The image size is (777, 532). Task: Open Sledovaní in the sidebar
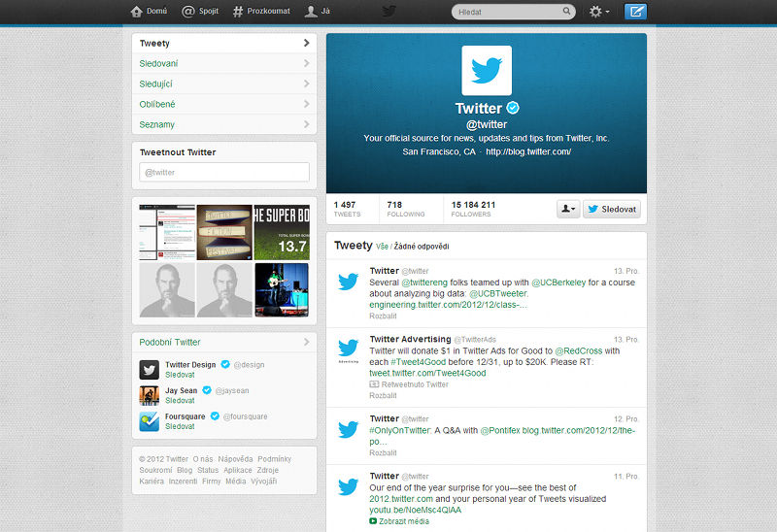pyautogui.click(x=224, y=63)
